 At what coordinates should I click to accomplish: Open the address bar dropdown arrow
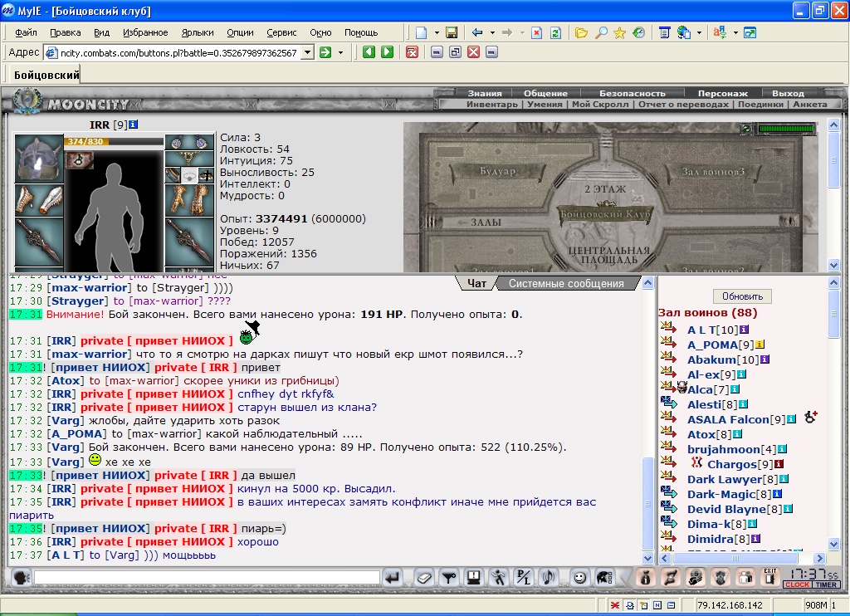tap(307, 52)
